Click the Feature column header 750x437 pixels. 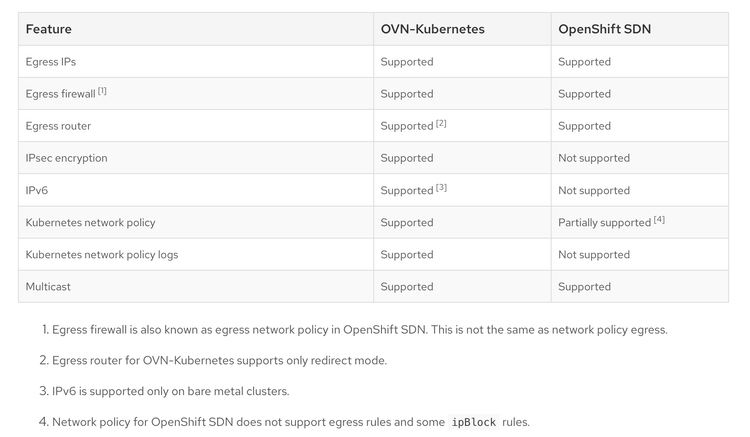pyautogui.click(x=49, y=29)
